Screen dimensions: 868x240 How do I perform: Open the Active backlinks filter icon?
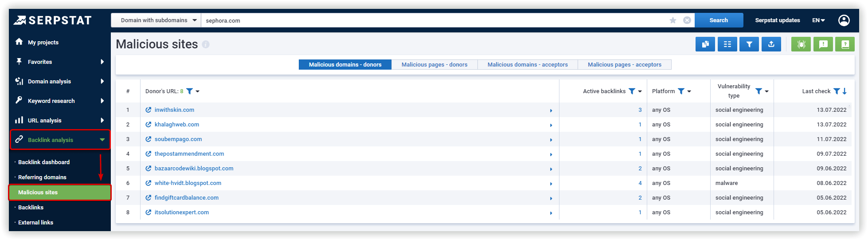[632, 91]
